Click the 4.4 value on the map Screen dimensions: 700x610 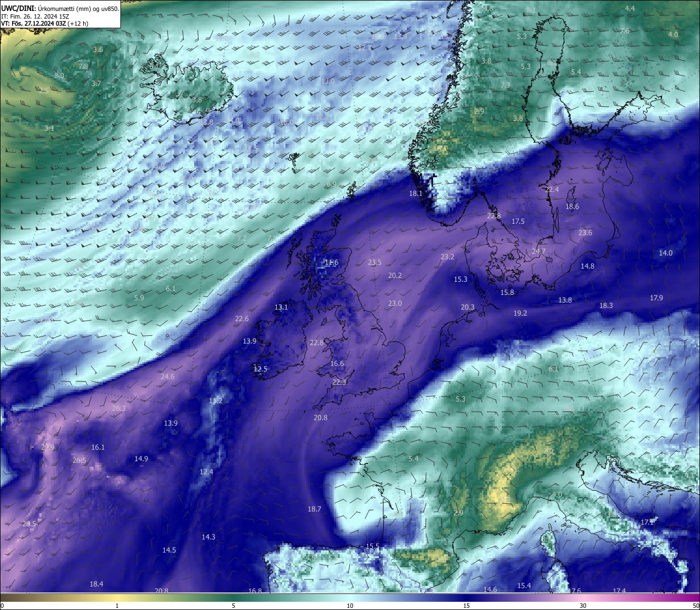[x=630, y=8]
